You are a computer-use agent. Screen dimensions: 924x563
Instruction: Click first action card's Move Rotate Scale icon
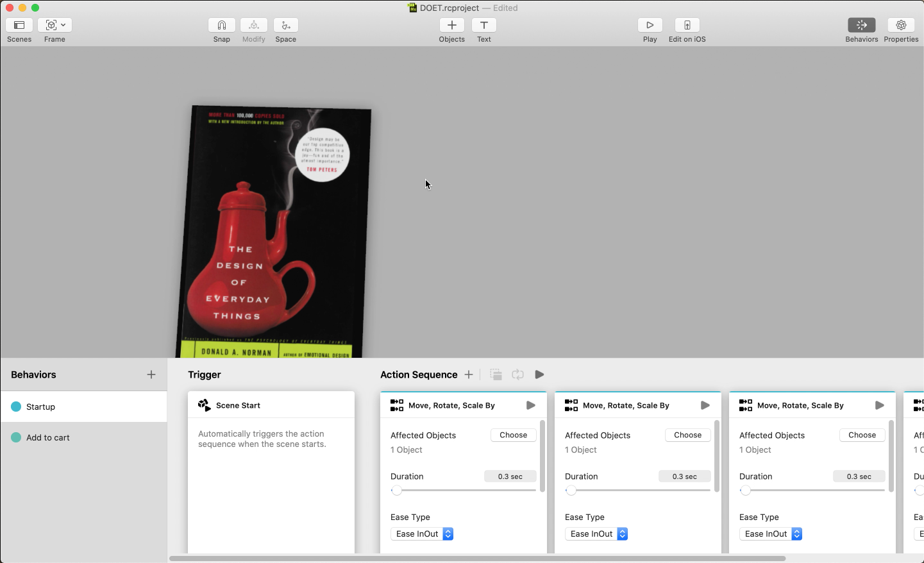tap(397, 405)
